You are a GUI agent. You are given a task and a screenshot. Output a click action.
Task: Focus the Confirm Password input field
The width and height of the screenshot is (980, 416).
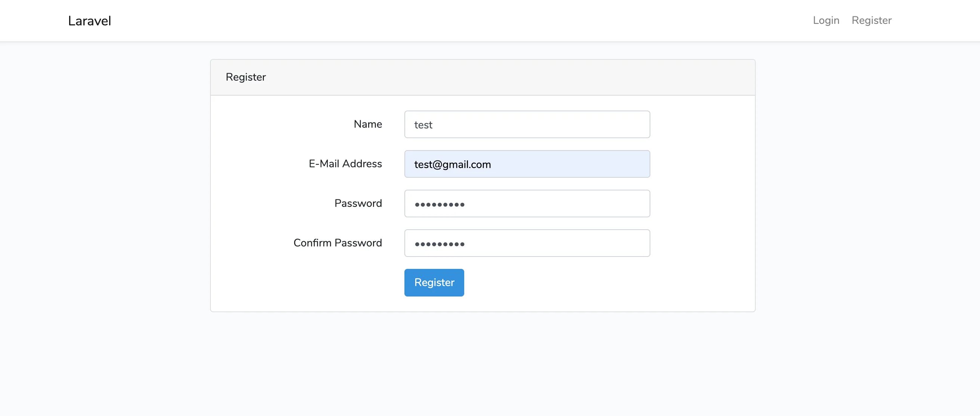pos(527,243)
